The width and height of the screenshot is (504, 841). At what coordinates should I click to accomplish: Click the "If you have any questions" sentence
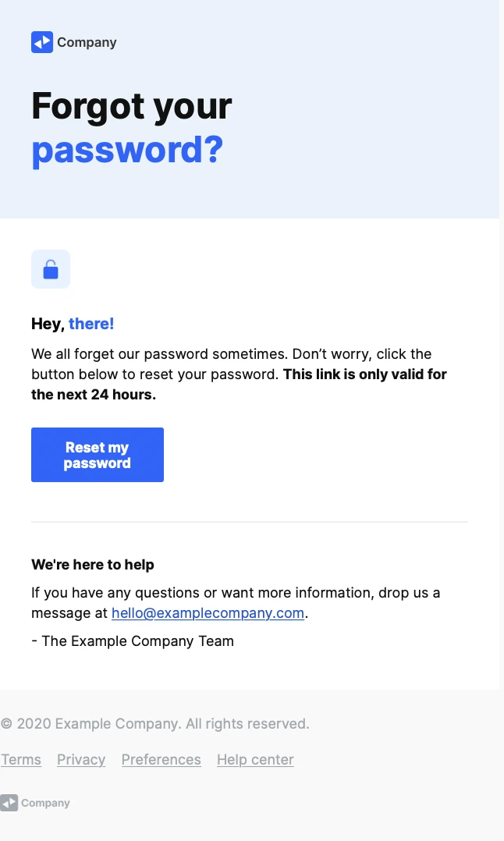[236, 593]
